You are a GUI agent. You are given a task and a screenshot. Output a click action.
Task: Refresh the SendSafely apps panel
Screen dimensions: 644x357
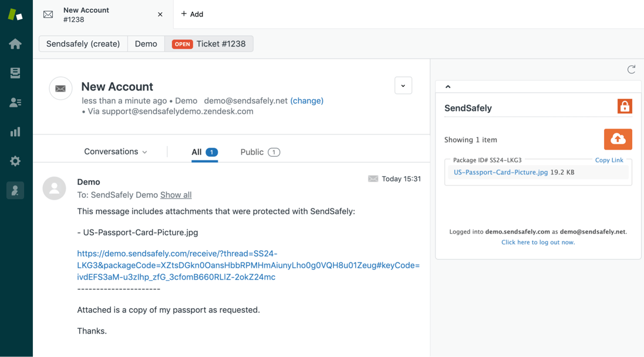pos(631,69)
